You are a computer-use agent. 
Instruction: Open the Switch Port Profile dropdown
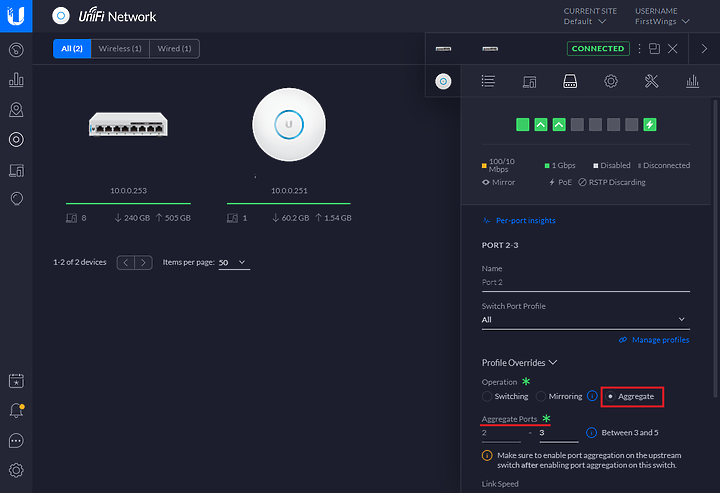coord(585,319)
